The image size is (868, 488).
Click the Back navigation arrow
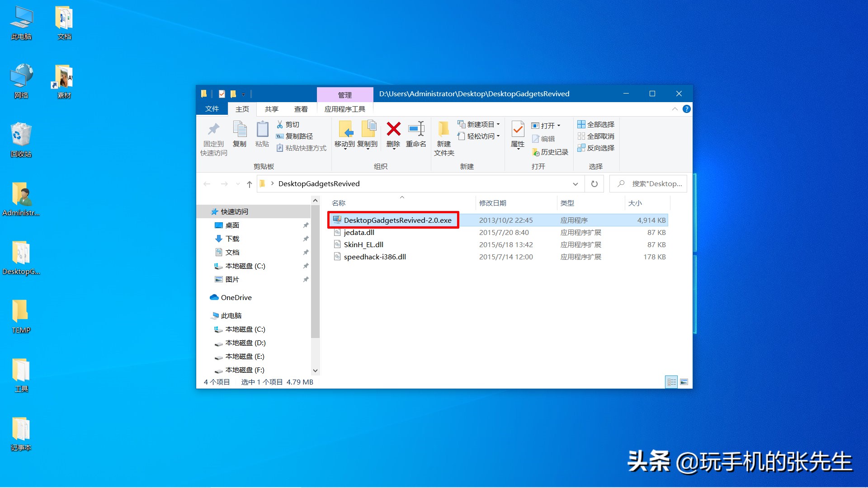tap(207, 184)
